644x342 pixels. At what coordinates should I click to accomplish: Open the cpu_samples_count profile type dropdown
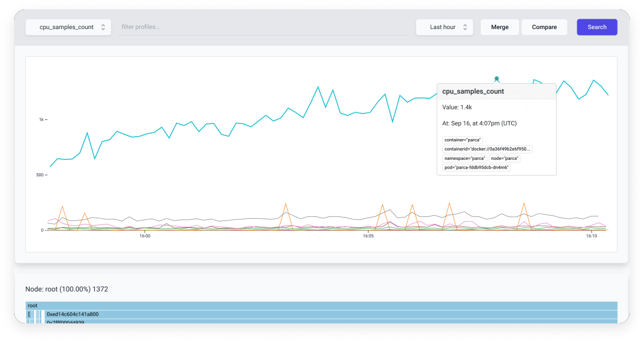[68, 27]
